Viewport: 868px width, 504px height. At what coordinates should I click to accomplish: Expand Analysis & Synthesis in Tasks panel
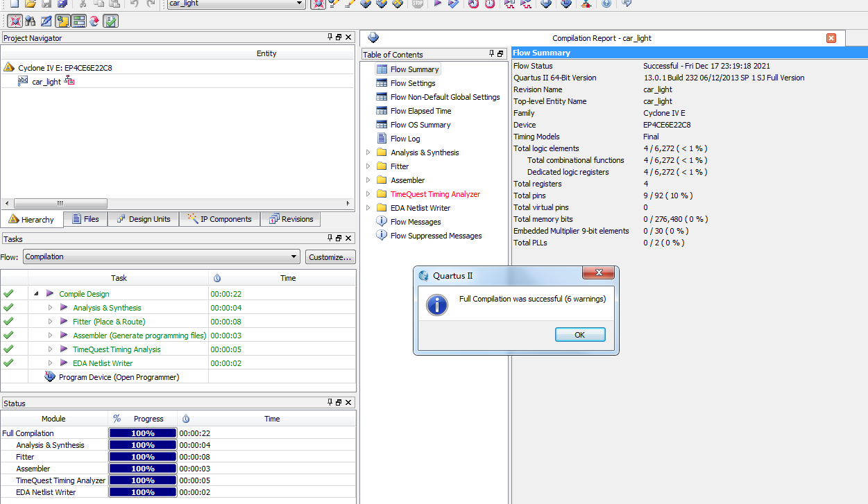pyautogui.click(x=50, y=308)
